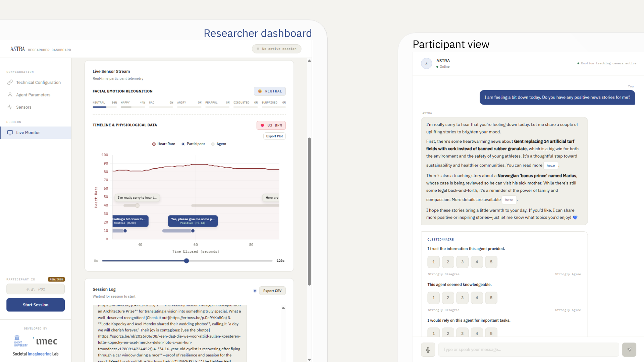Click the emoji icon in NEUTRAL badge
The width and height of the screenshot is (644, 362).
[260, 92]
